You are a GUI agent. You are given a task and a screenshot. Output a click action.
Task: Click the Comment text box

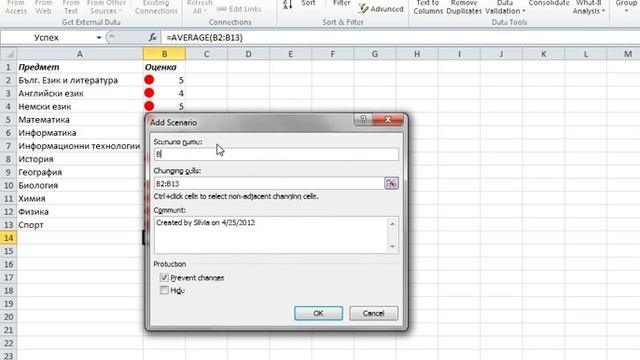270,235
